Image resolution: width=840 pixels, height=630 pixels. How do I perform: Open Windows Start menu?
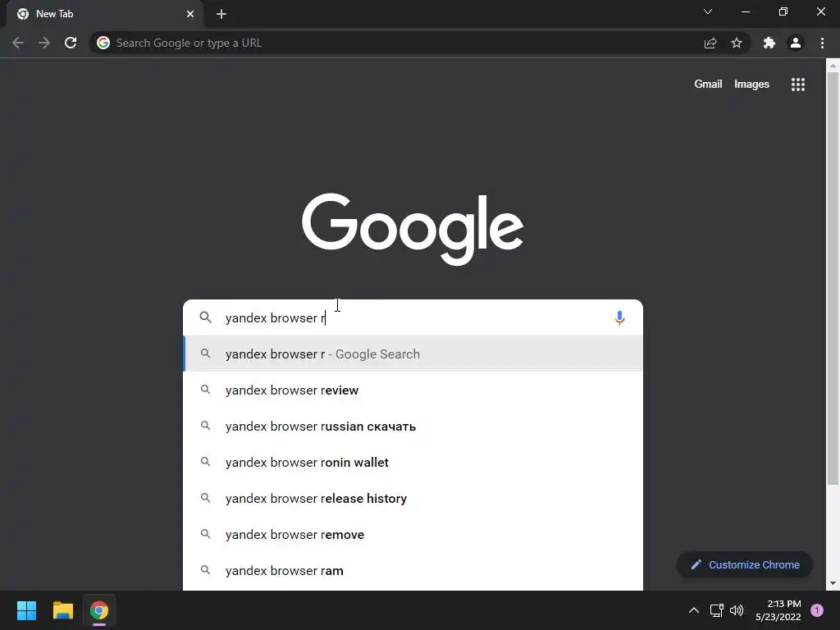click(26, 610)
